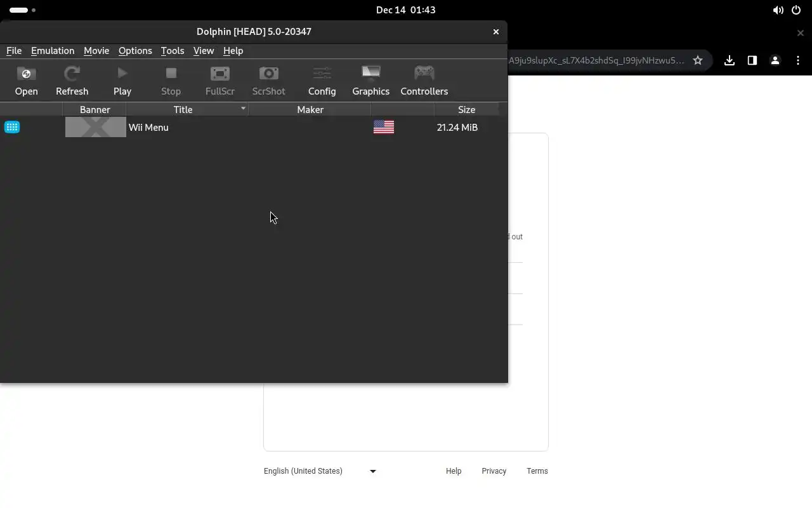Start emulation with the Play button
812x508 pixels.
point(122,81)
